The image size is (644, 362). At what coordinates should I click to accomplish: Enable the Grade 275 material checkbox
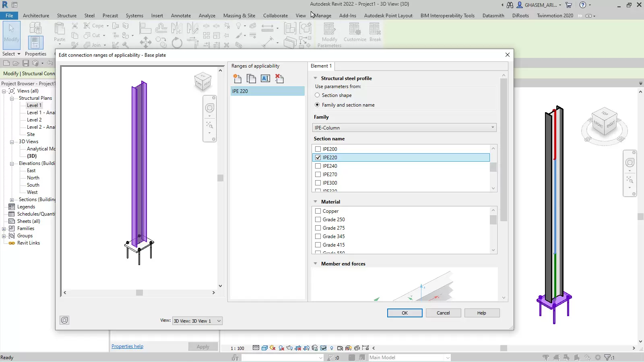click(318, 228)
